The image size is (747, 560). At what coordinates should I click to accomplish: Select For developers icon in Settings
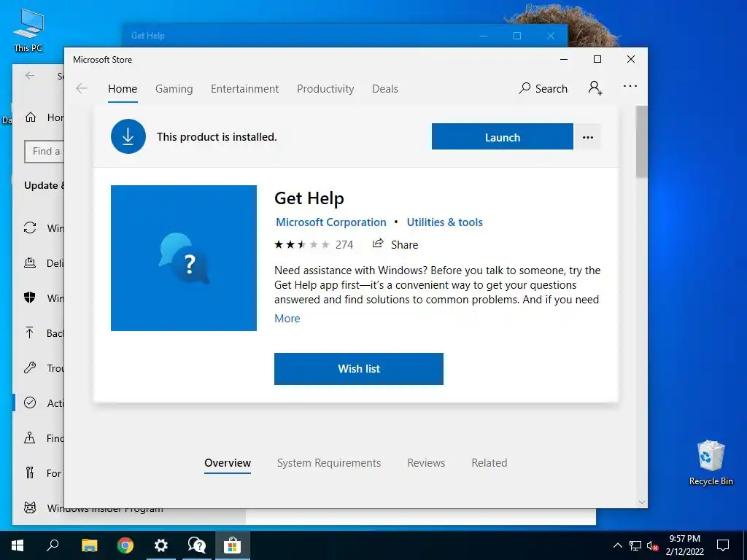pos(29,472)
